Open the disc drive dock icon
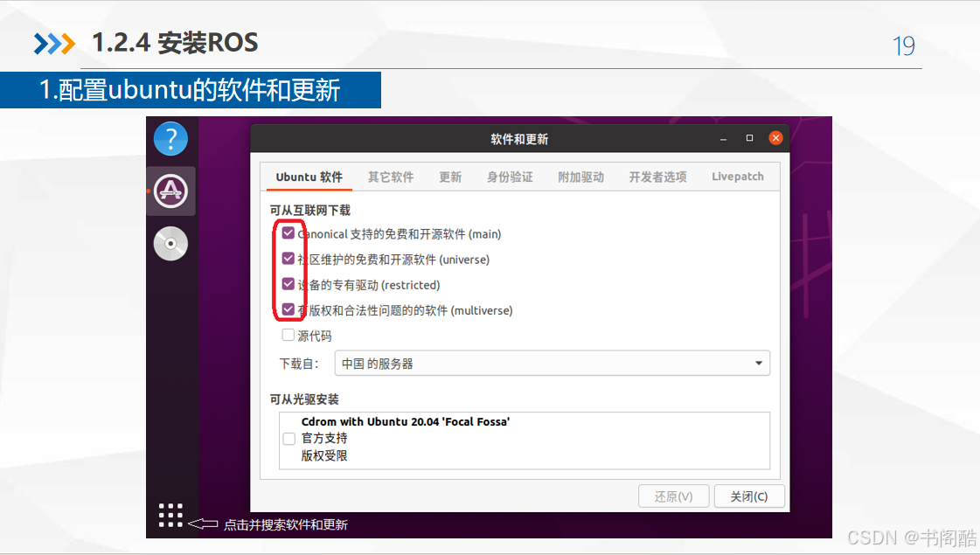 pyautogui.click(x=170, y=243)
